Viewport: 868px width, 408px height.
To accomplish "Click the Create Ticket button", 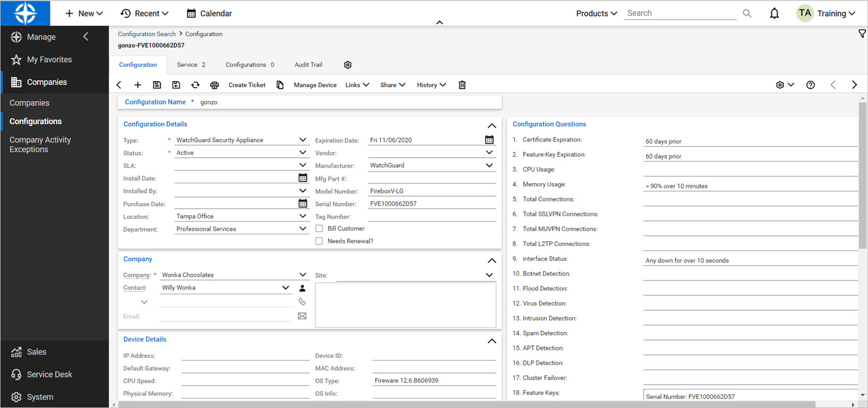I will pos(246,85).
